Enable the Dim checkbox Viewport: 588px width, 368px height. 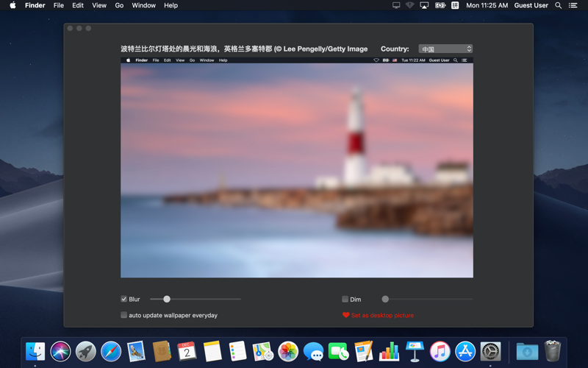coord(345,299)
